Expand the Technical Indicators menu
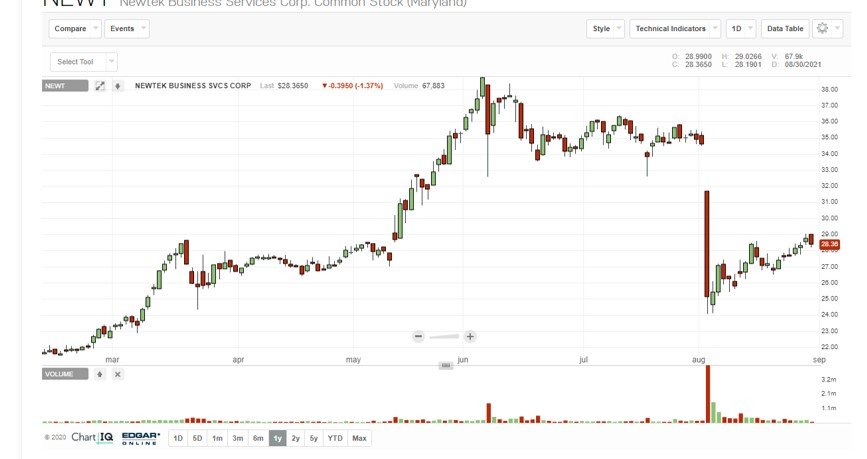Screen dimensions: 867x459 (x=675, y=29)
